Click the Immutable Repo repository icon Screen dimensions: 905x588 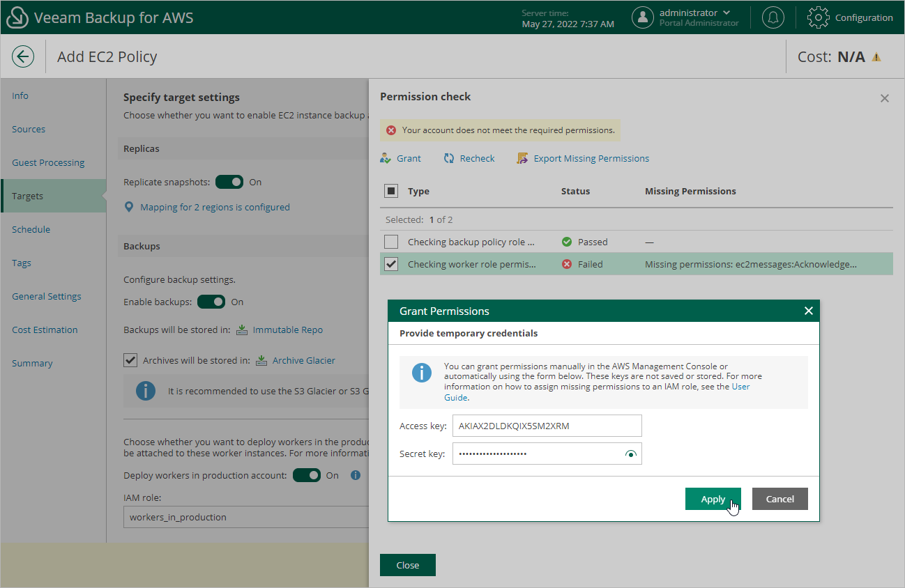[242, 330]
